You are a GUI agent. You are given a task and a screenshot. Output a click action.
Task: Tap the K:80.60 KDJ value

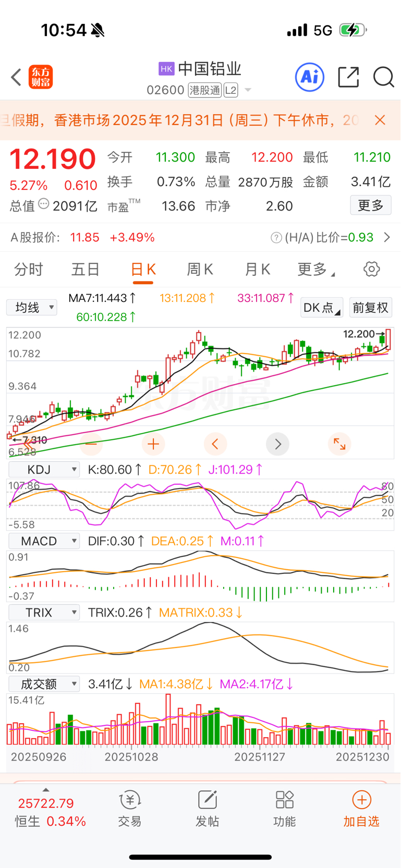(115, 470)
